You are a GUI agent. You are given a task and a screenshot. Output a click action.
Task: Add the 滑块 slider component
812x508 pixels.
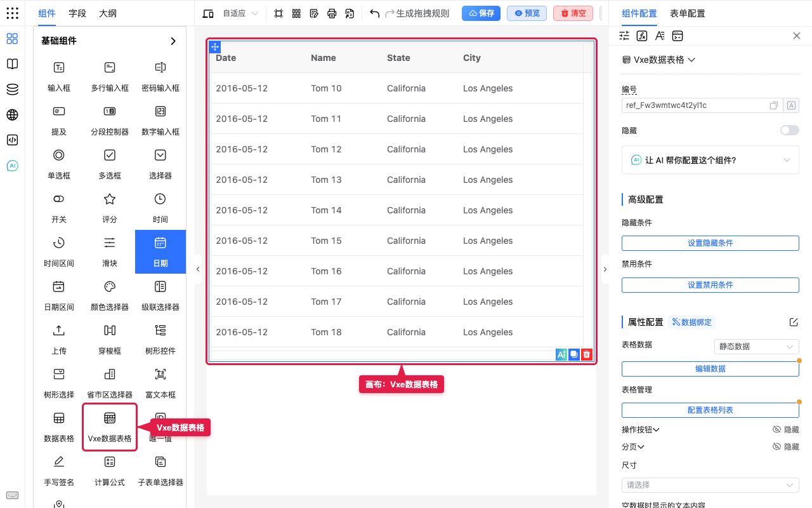[110, 251]
